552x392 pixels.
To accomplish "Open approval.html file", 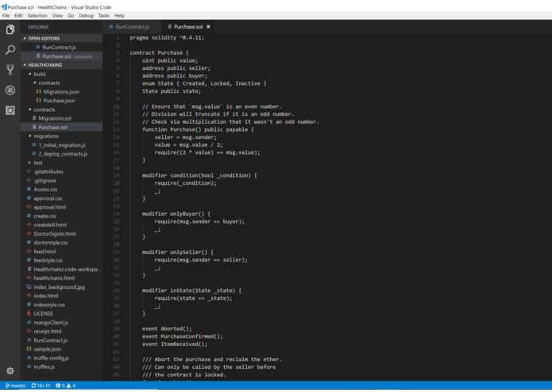I will 62,207.
